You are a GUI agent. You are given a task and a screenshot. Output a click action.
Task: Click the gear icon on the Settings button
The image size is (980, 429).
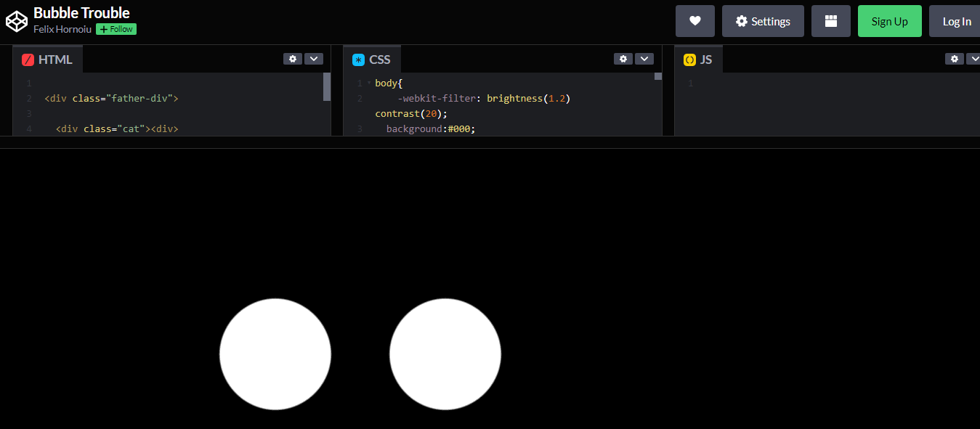pyautogui.click(x=742, y=20)
